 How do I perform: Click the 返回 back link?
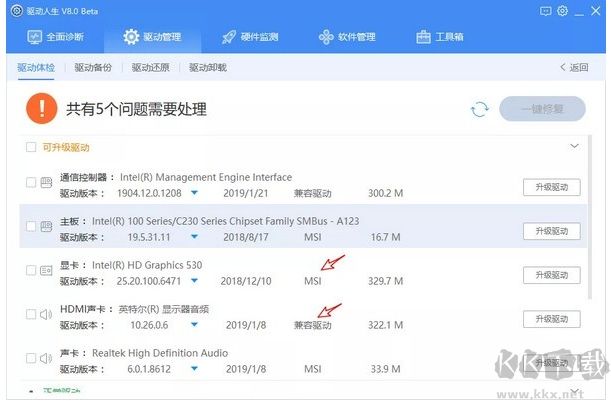pos(573,68)
